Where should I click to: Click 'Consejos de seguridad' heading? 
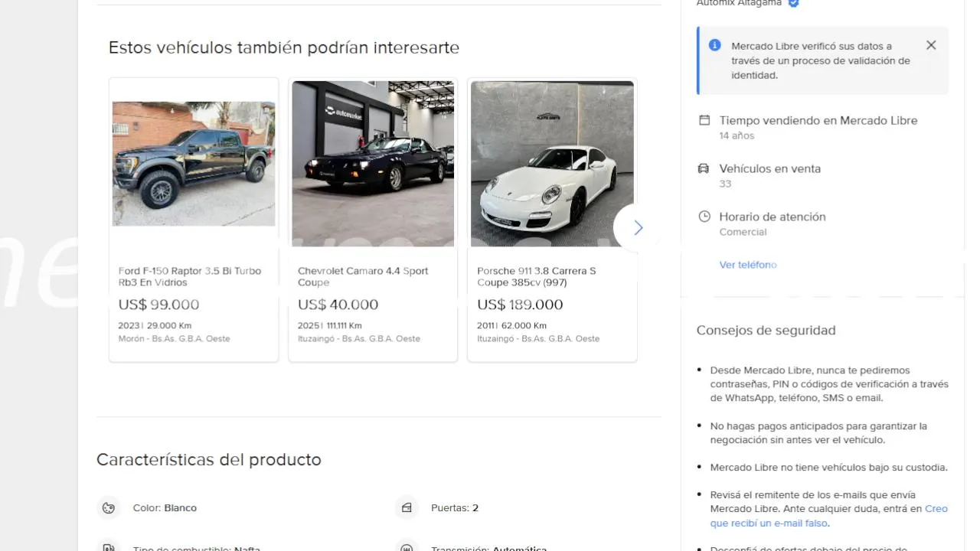click(766, 331)
